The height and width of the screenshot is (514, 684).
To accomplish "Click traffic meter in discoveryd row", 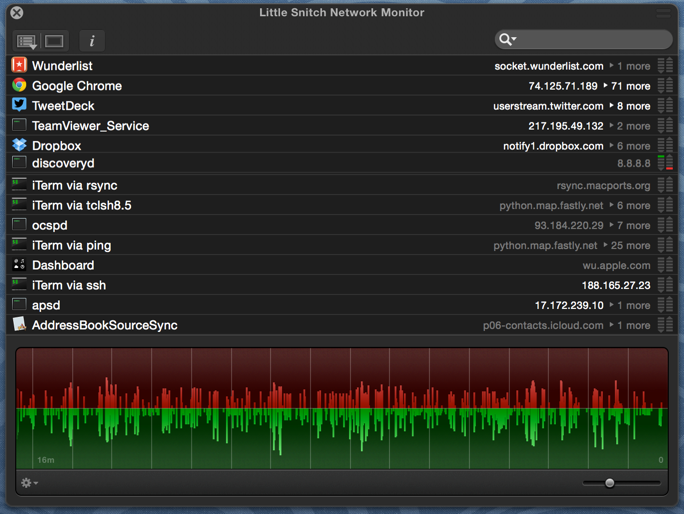I will (665, 163).
